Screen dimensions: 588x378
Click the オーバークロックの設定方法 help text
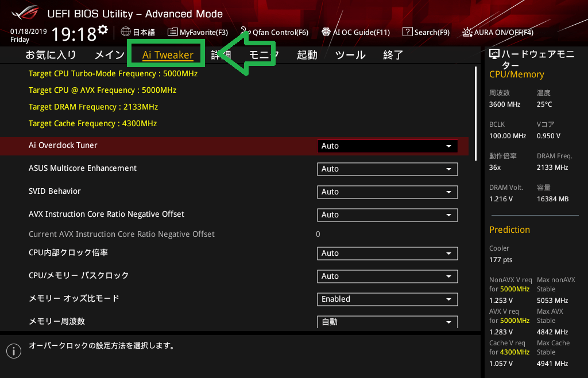102,345
